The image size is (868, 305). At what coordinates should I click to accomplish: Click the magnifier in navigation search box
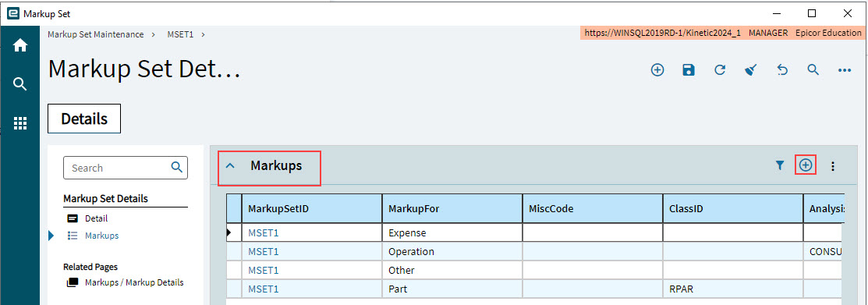[176, 167]
